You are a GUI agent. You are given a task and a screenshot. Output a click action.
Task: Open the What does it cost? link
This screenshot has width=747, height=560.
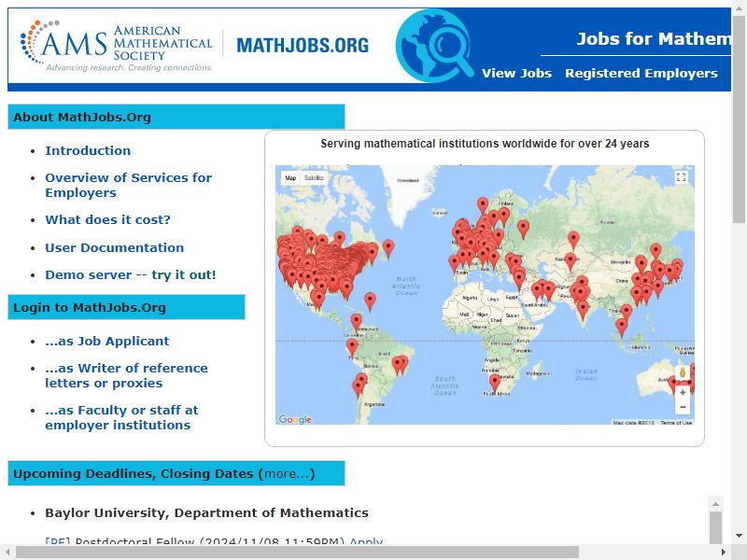107,219
